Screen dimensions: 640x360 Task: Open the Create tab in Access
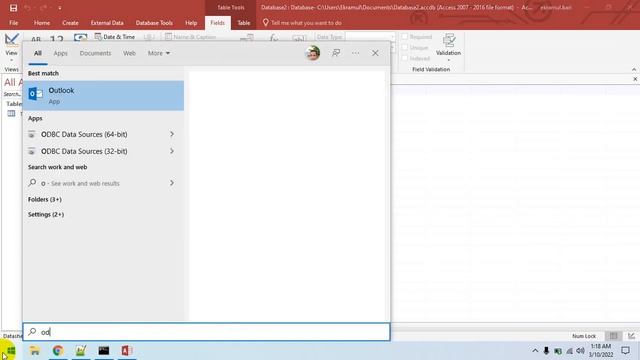coord(70,23)
